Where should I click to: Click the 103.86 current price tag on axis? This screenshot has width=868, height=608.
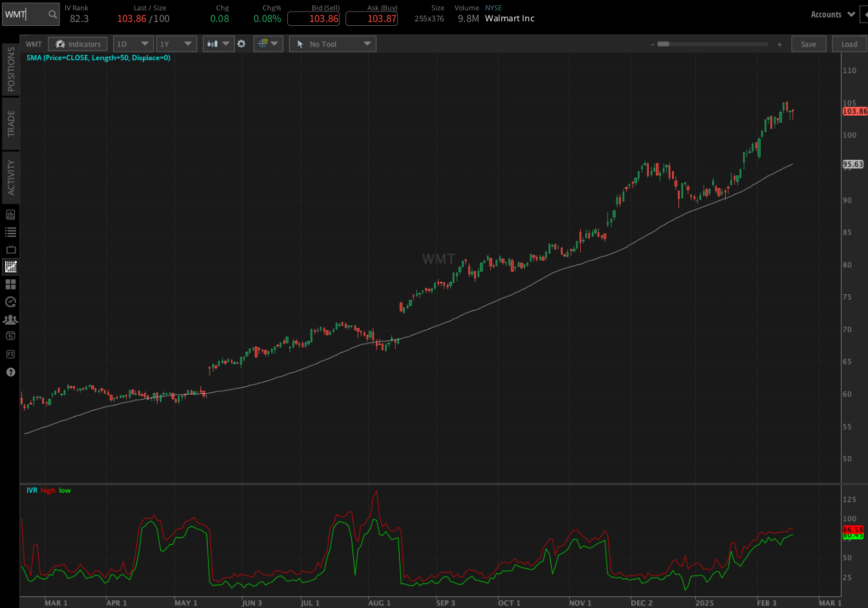pyautogui.click(x=855, y=111)
